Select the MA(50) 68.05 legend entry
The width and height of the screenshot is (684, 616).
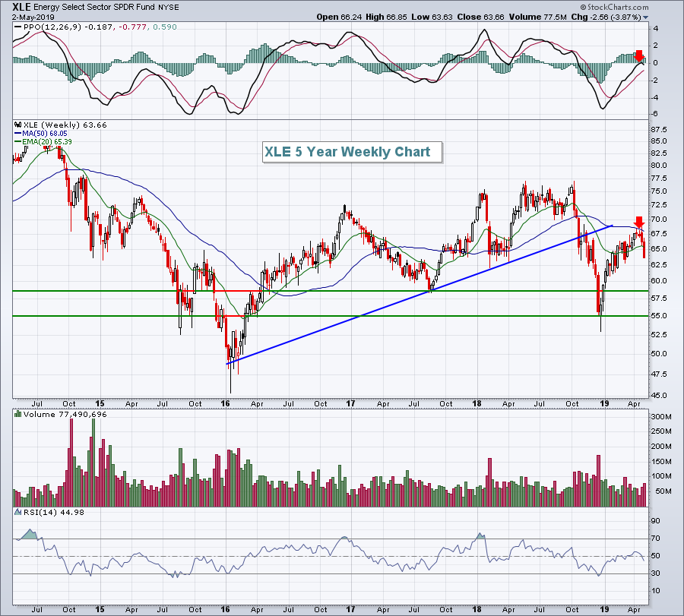point(40,134)
